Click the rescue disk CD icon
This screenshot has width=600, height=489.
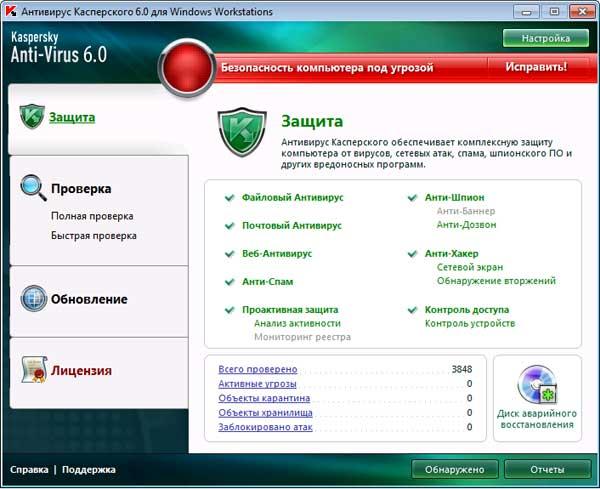pyautogui.click(x=537, y=384)
